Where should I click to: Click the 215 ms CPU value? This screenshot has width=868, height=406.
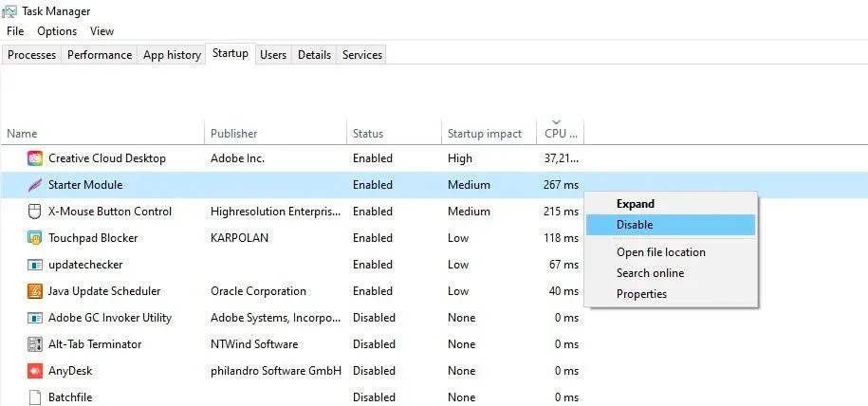tap(561, 212)
